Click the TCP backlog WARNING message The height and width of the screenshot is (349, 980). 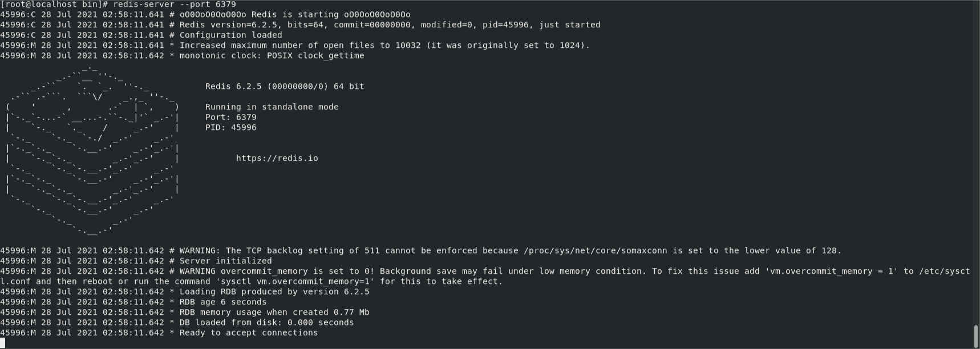click(421, 250)
